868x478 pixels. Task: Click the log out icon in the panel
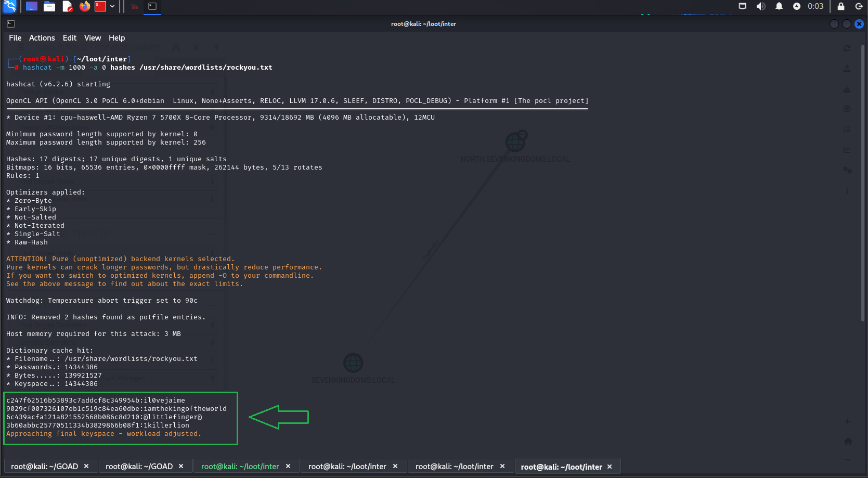[859, 6]
